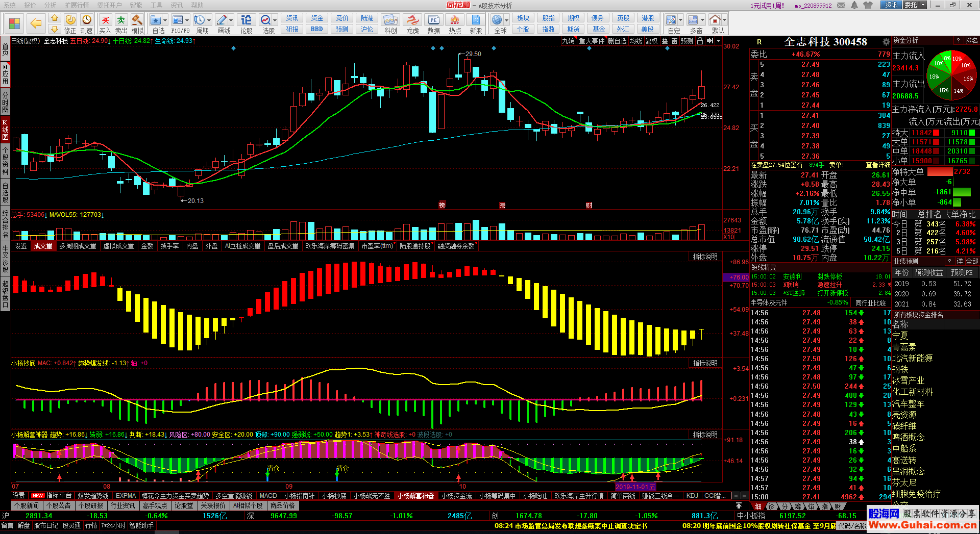Expand the 选股 screener dropdown arrow
Screen dimensions: 980x534
click(x=275, y=20)
